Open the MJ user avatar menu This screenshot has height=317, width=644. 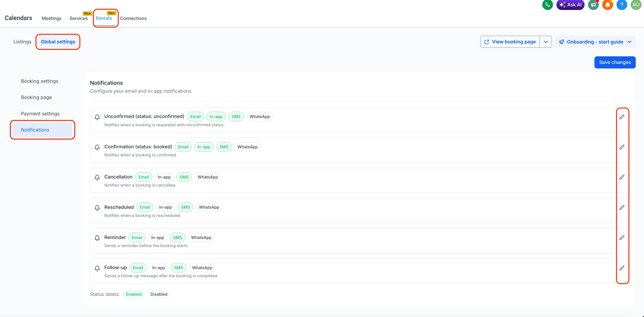[636, 5]
